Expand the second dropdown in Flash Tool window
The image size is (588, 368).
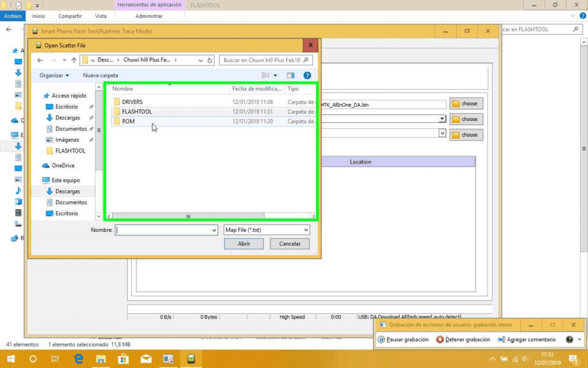pos(442,119)
